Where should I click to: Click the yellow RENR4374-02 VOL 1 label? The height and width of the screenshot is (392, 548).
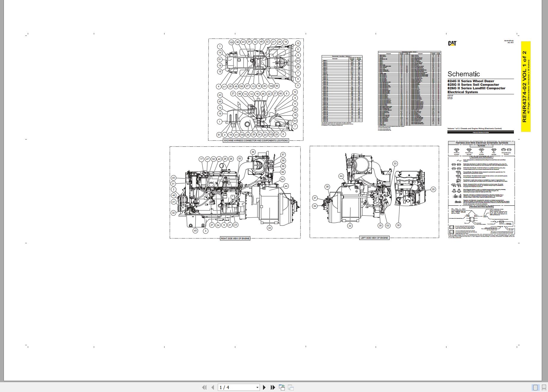pyautogui.click(x=525, y=86)
